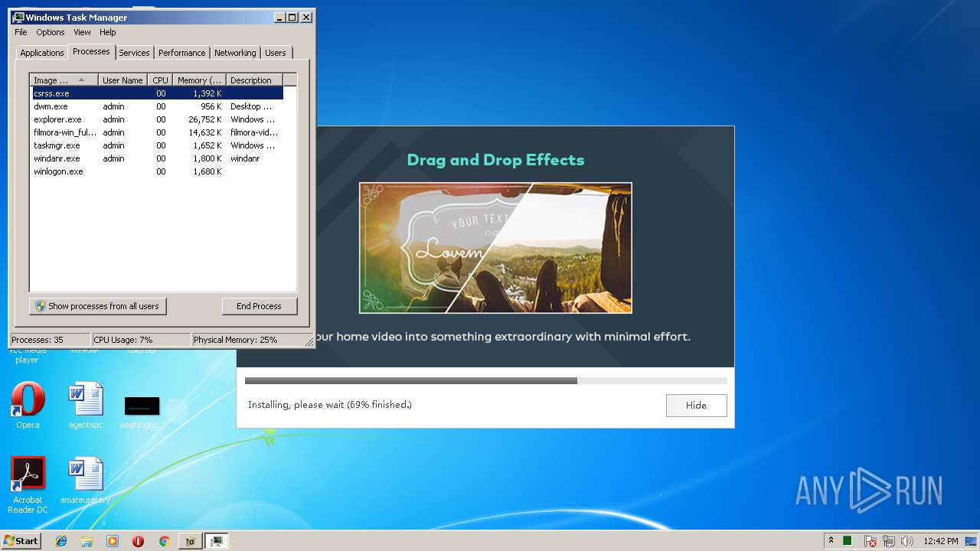Launch Opera from the taskbar
Screen dimensions: 980x551
(x=138, y=541)
